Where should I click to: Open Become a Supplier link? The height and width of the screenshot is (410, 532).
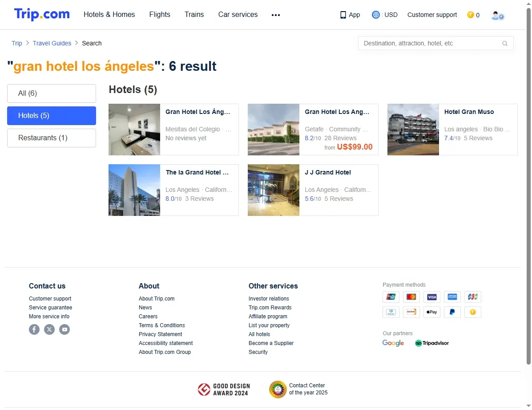[271, 343]
